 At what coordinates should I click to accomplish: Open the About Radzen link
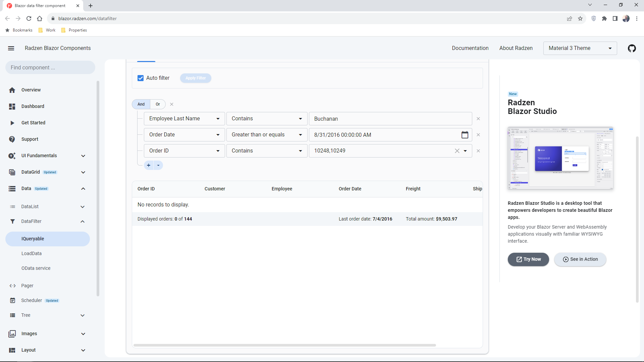[x=516, y=48]
